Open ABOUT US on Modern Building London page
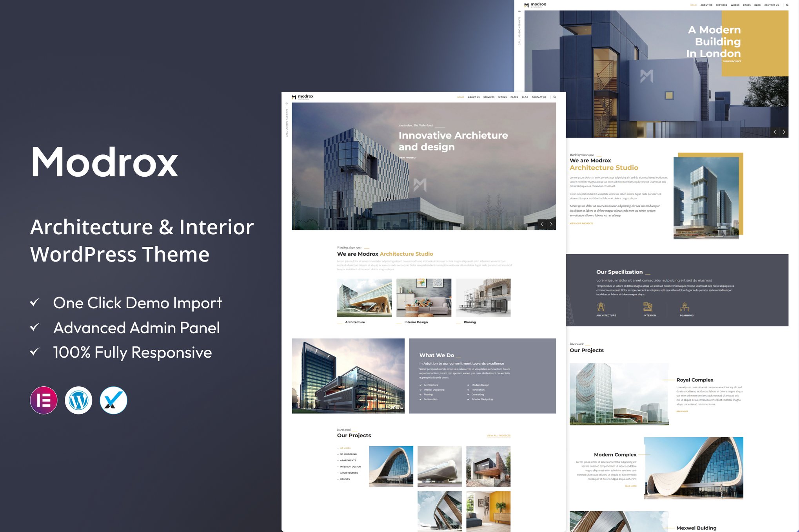The width and height of the screenshot is (799, 532). pyautogui.click(x=706, y=5)
